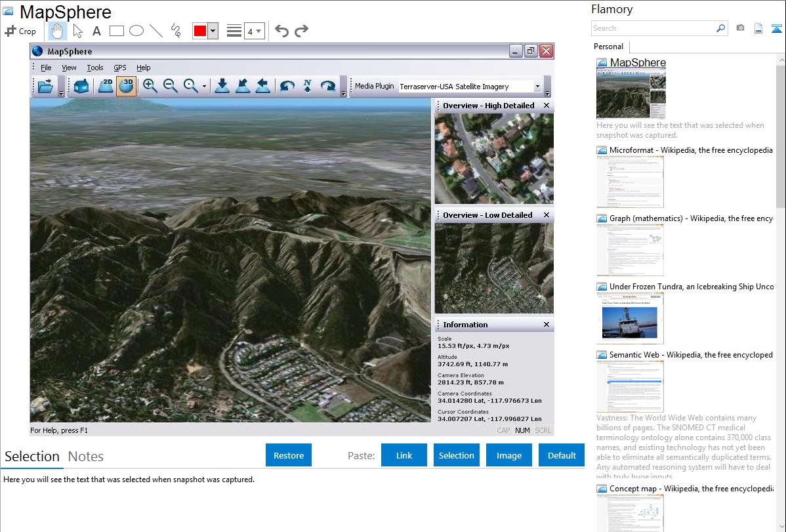786x532 pixels.
Task: Close the Information panel
Action: tap(547, 325)
